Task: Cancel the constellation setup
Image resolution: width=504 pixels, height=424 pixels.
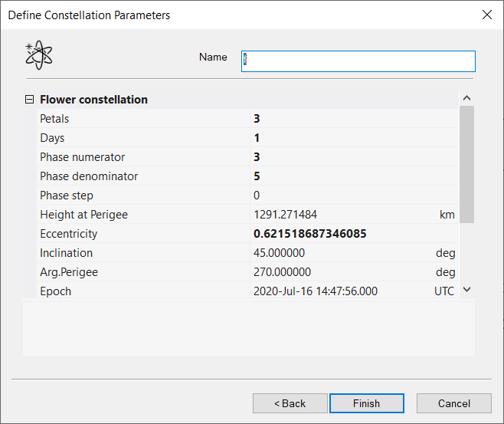Action: point(453,403)
